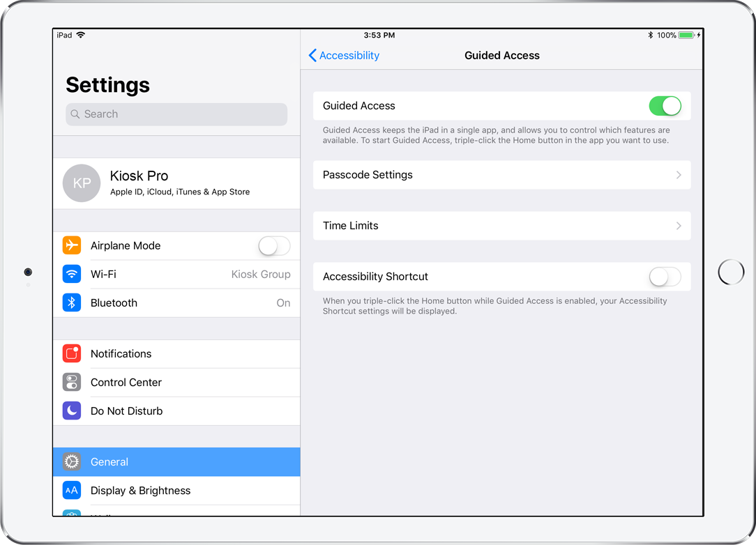
Task: Go back to Accessibility
Action: click(344, 56)
